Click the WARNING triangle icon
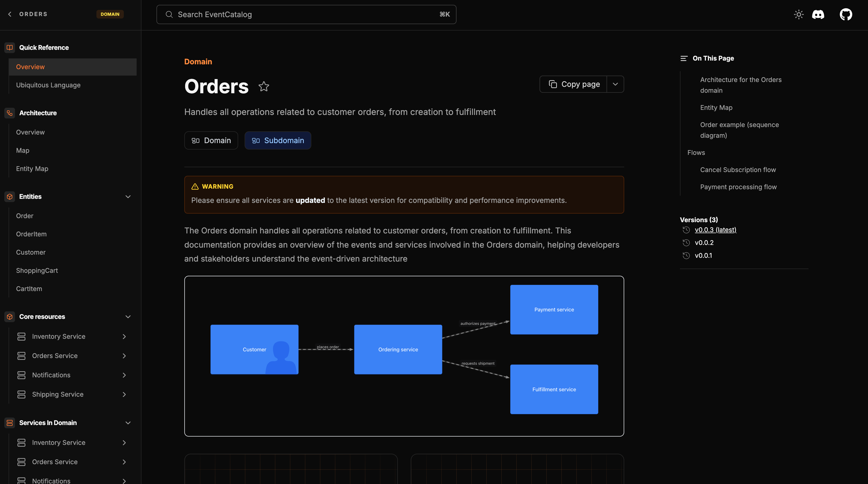This screenshot has width=868, height=484. [x=195, y=186]
